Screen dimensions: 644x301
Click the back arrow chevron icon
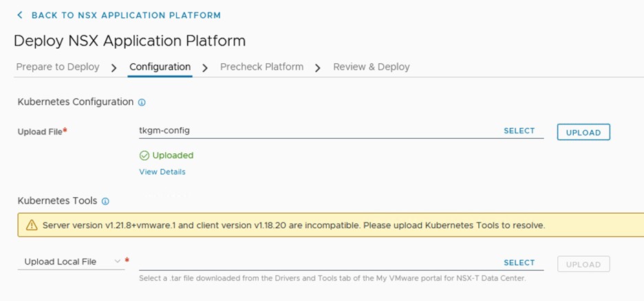point(20,15)
